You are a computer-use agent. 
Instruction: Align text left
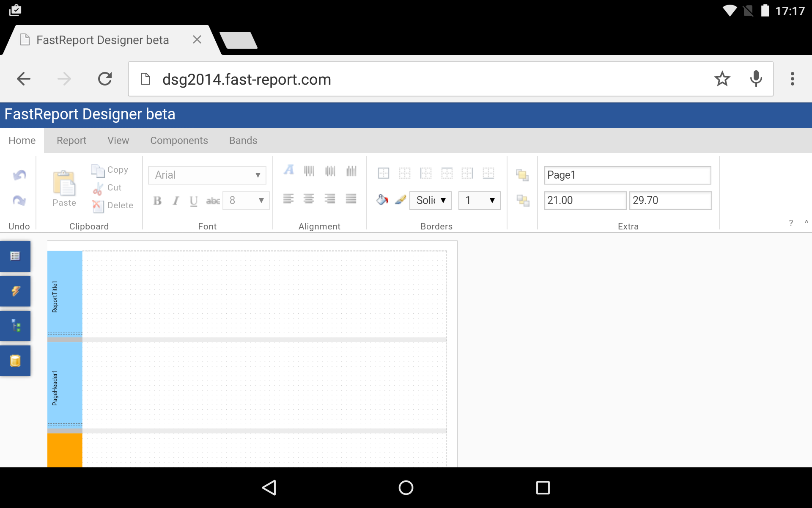[x=288, y=199]
